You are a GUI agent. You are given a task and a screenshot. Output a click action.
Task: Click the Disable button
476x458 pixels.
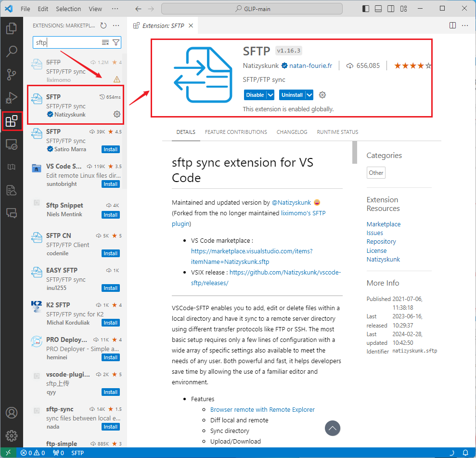pos(255,95)
